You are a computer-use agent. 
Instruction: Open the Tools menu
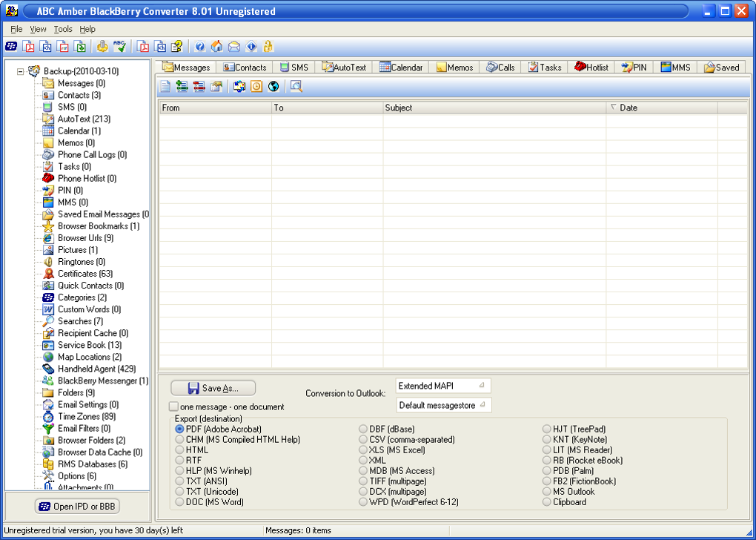(63, 29)
